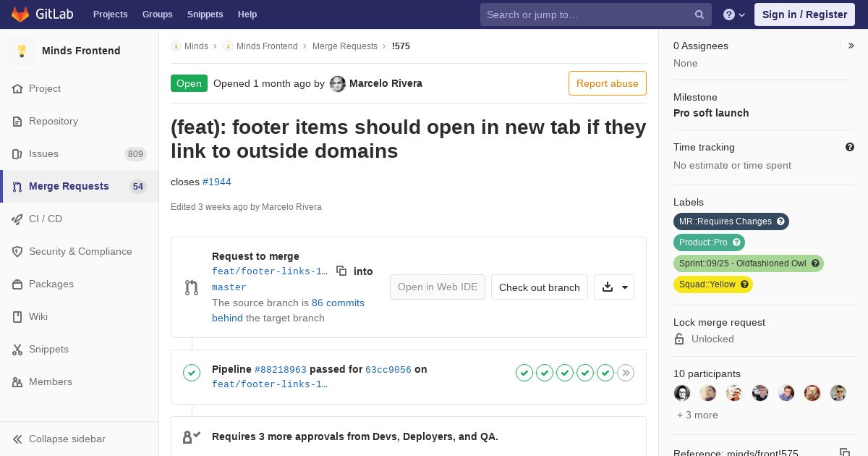Open CI / CD in the sidebar
Image resolution: width=868 pixels, height=456 pixels.
80,219
